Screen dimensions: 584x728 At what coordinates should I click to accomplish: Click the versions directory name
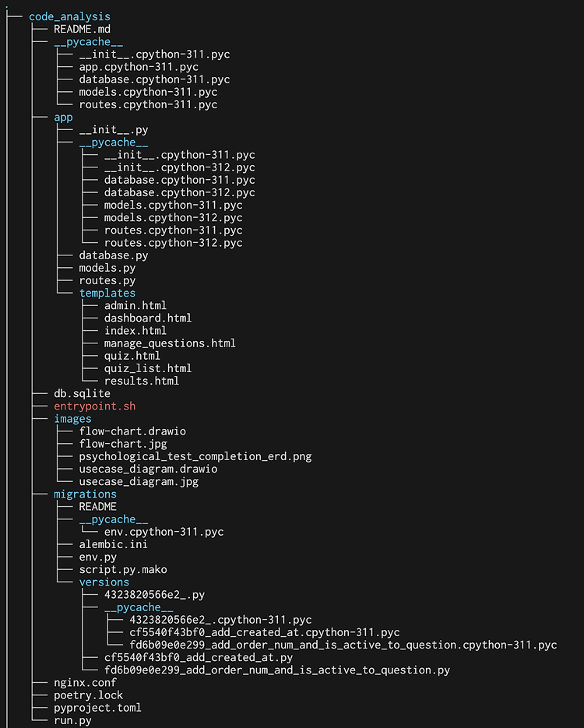coord(104,582)
